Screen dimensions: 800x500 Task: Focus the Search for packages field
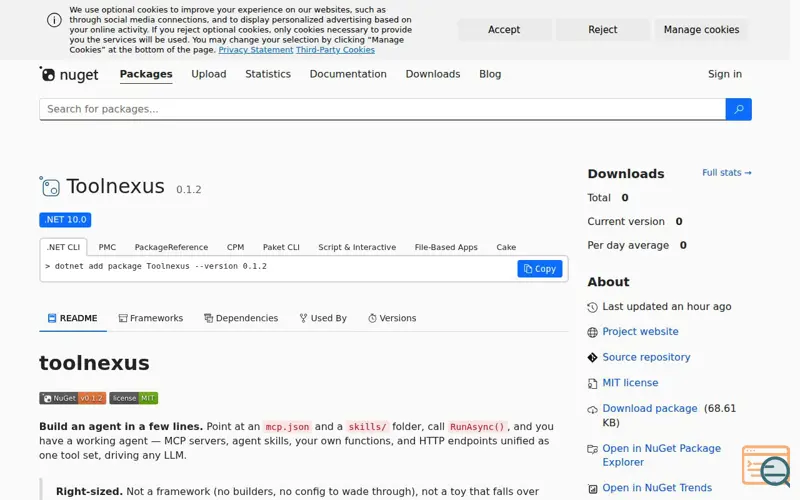click(382, 109)
